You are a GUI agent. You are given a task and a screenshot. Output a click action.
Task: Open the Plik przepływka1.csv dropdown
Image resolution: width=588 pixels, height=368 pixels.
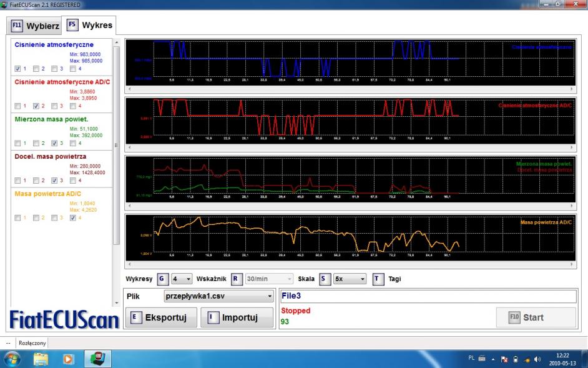(x=219, y=296)
